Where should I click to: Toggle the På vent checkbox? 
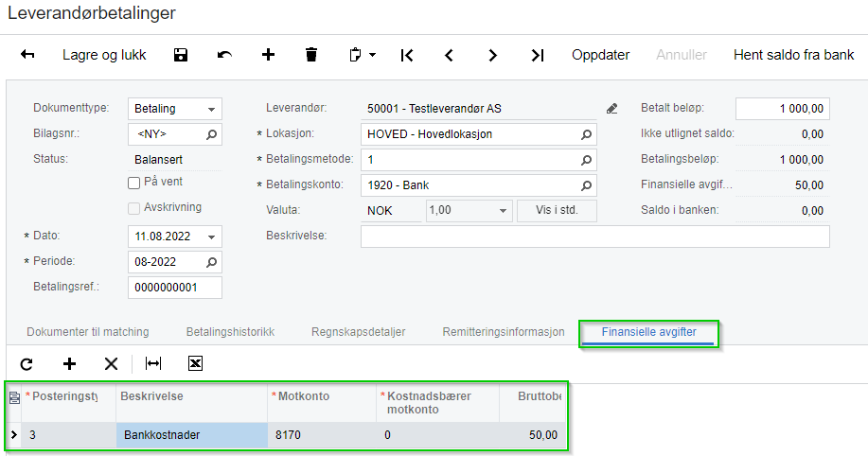coord(134,183)
